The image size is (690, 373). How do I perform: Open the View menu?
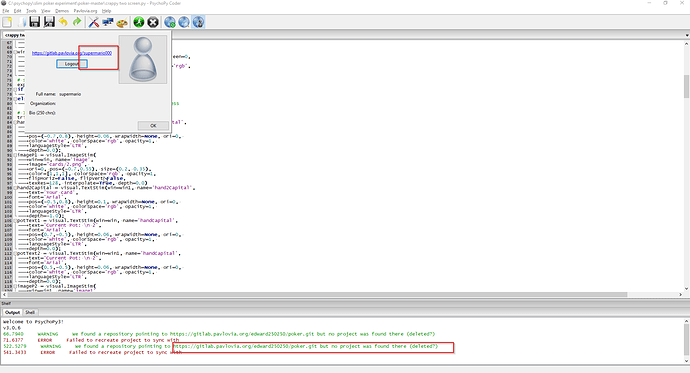[46, 11]
